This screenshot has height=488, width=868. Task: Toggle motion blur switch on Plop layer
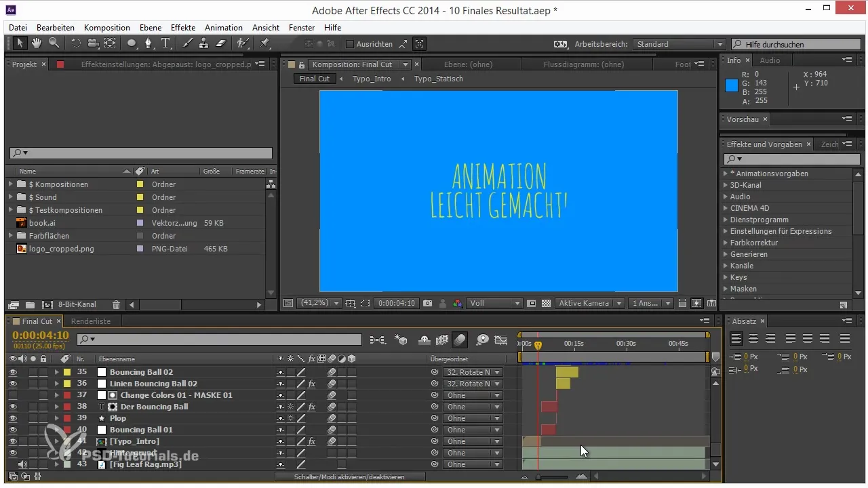click(332, 418)
